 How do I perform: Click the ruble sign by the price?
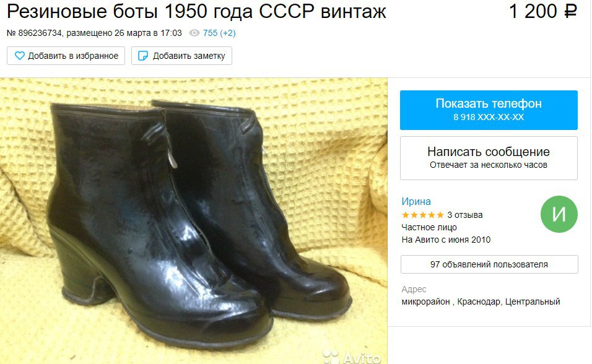pos(570,11)
